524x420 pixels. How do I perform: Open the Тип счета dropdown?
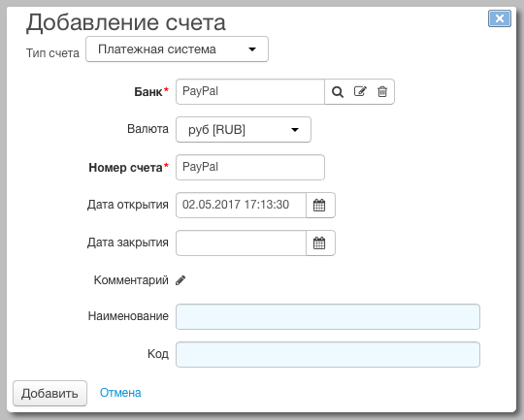[177, 49]
